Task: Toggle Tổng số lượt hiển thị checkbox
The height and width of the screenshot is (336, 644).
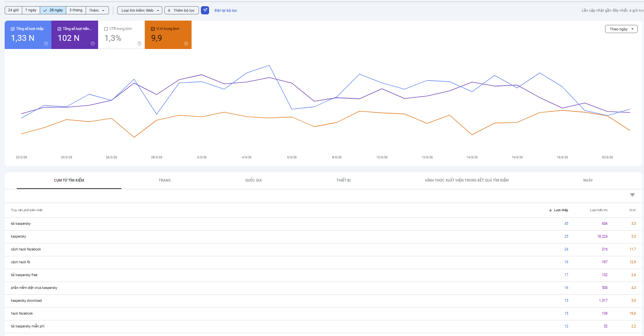Action: [x=59, y=29]
